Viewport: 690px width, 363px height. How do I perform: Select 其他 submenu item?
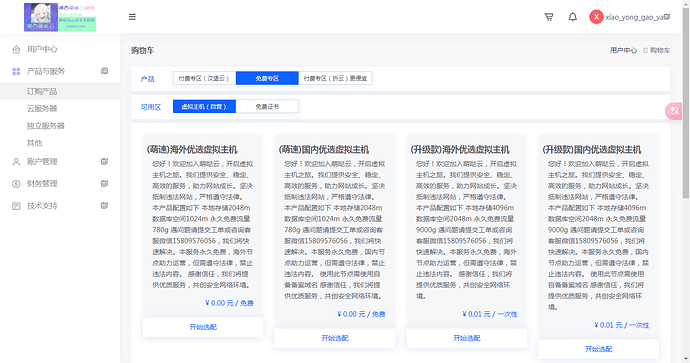click(x=34, y=143)
